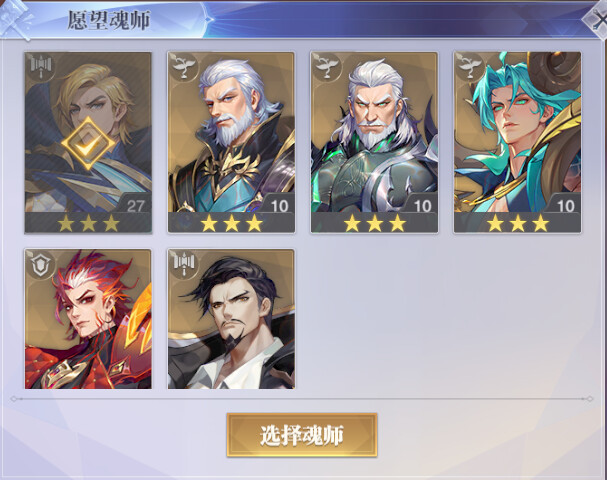
Task: Select the white-bearded hero in black-gold robe
Action: point(231,142)
